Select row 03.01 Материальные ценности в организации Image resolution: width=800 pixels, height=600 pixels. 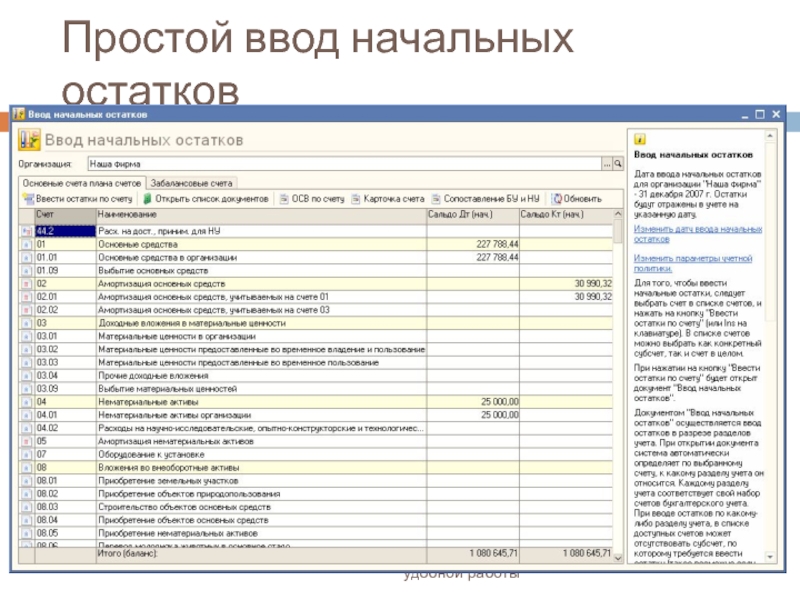(316, 336)
